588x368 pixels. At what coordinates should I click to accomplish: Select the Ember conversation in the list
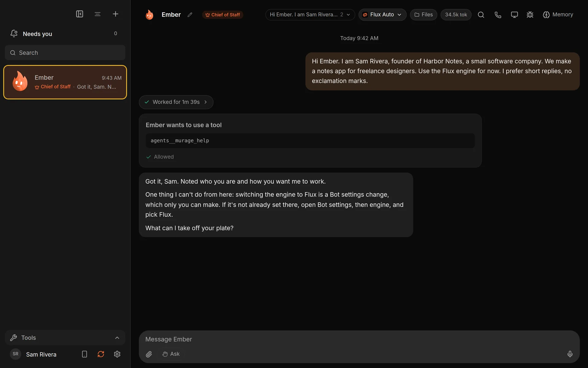point(65,82)
